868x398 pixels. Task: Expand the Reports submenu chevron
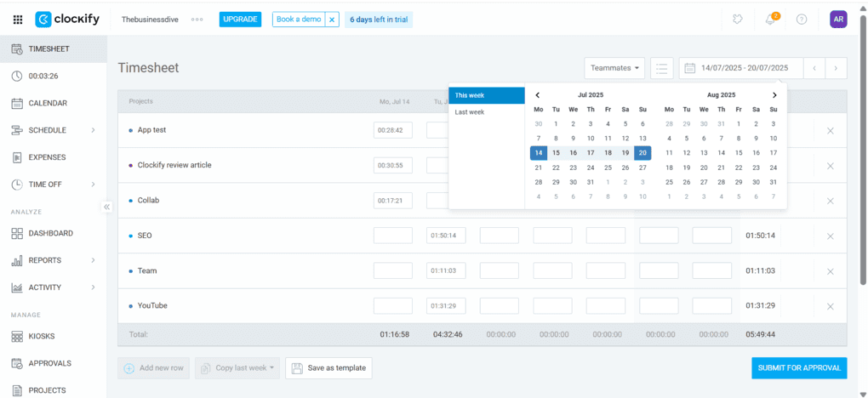tap(93, 260)
